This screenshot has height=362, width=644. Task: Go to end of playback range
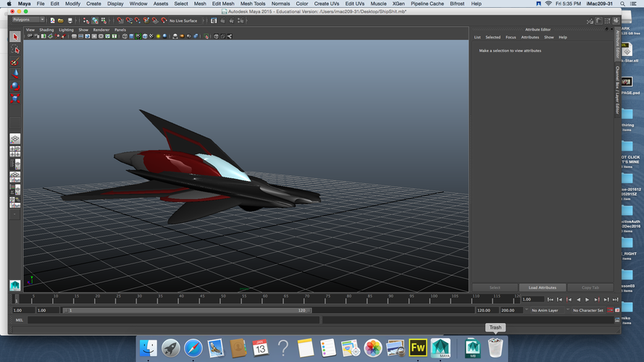pos(615,300)
